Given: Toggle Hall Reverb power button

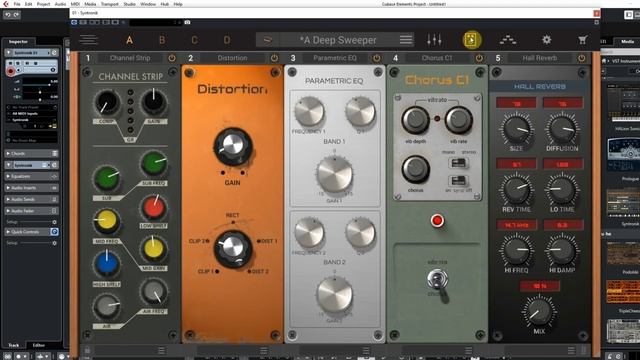Looking at the screenshot, I should click(582, 58).
